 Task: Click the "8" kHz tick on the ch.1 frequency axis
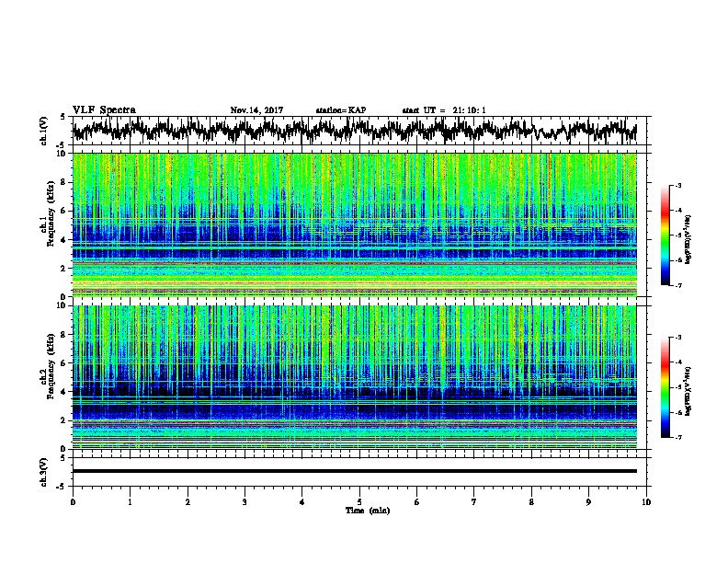(x=63, y=182)
